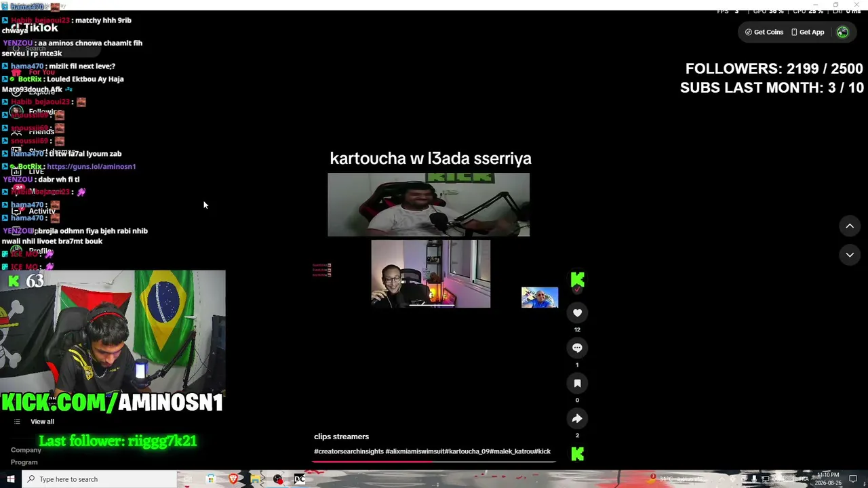
Task: Click the small blue-shirt man thumbnail
Action: 540,297
